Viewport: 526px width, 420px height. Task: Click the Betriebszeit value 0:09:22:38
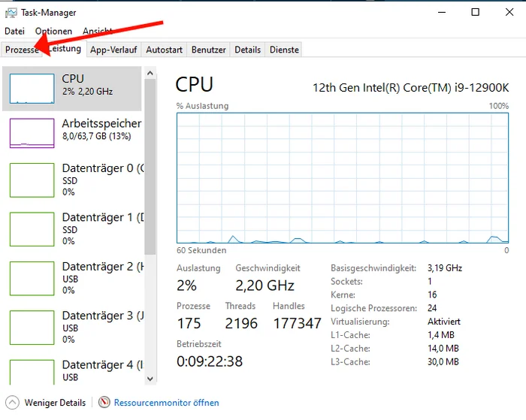click(210, 361)
